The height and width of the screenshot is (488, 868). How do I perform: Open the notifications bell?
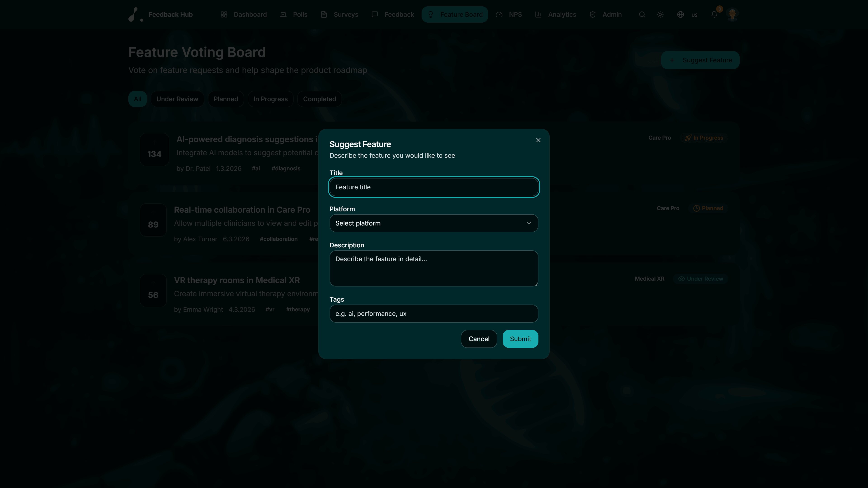click(x=714, y=14)
